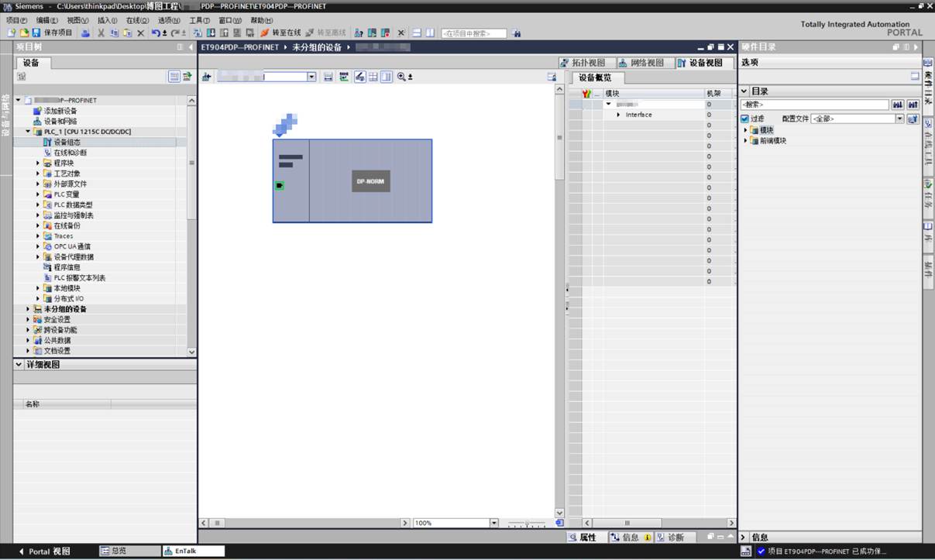Viewport: 935px width, 560px height.
Task: Expand the 模块 catalog folder
Action: tap(746, 130)
